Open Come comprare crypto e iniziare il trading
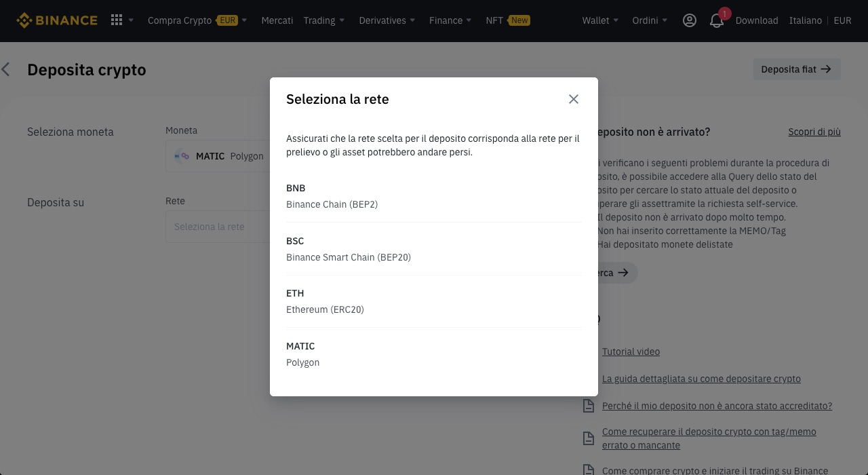The image size is (868, 475). click(x=715, y=470)
